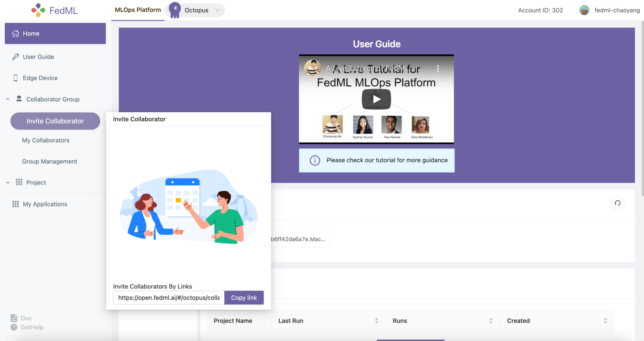Click the Doc document icon

(14, 318)
